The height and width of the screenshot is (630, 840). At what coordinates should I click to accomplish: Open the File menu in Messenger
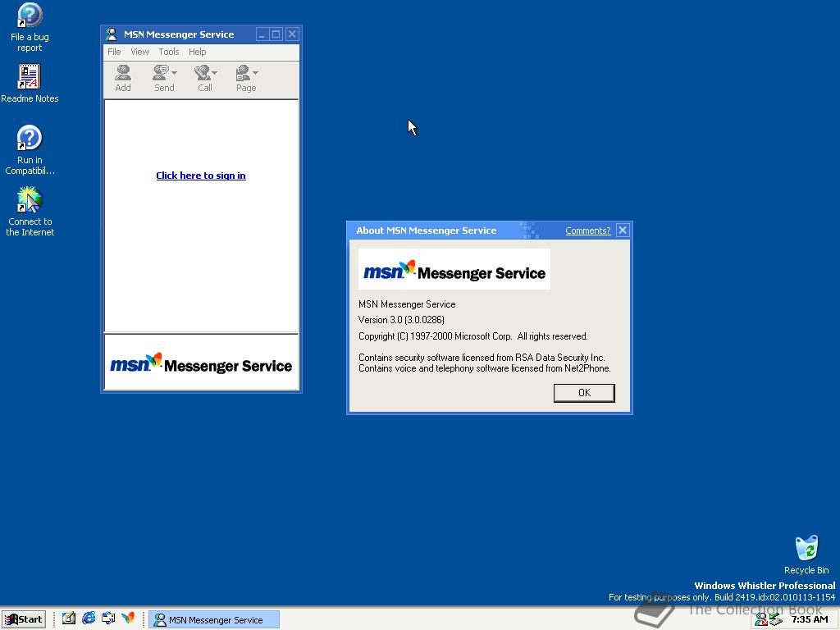(x=114, y=52)
